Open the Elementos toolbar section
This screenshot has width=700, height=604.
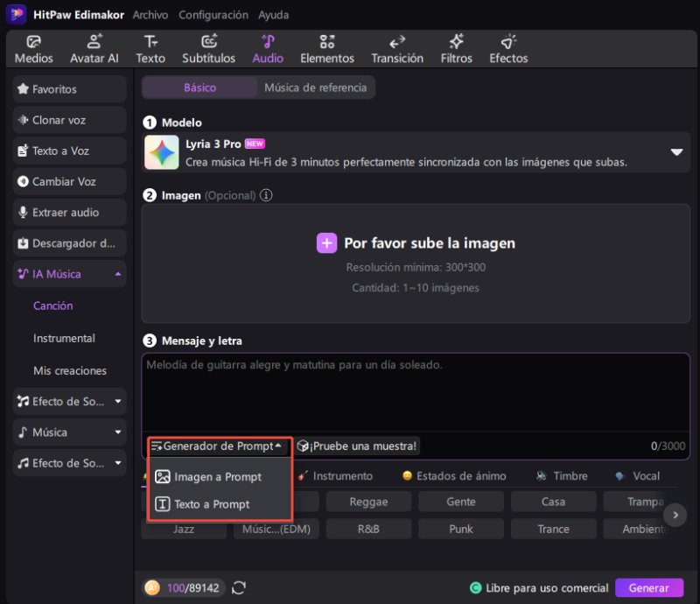coord(327,49)
